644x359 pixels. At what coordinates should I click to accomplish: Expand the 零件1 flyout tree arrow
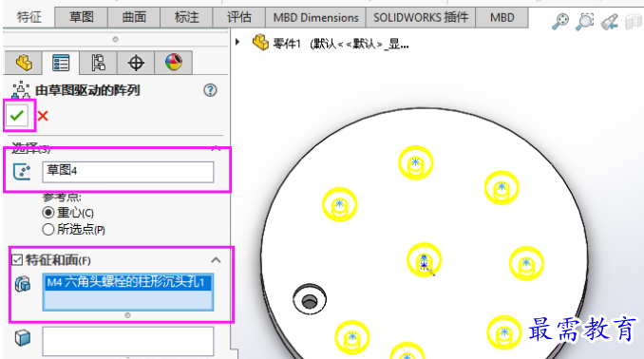237,42
